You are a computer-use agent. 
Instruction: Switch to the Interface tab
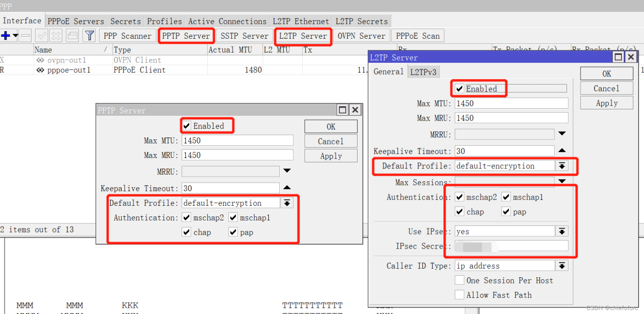[22, 21]
